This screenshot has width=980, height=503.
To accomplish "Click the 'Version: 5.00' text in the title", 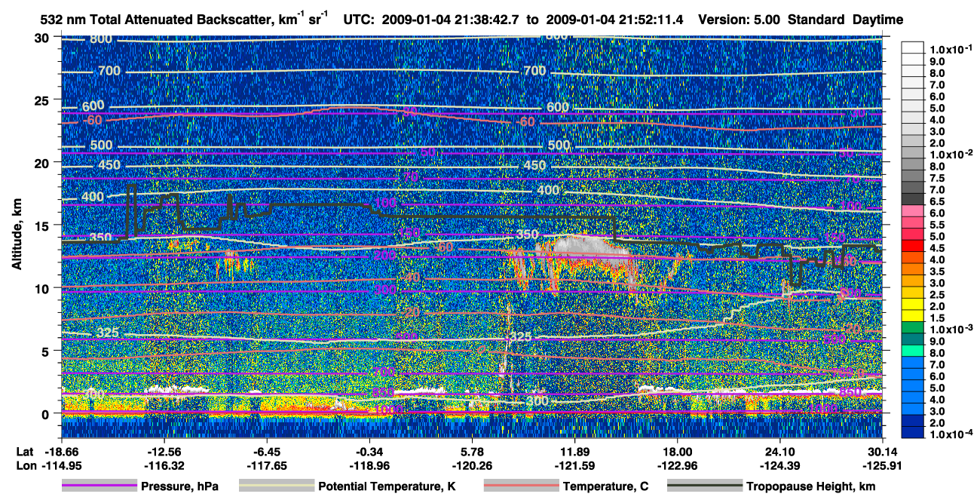I will [739, 20].
